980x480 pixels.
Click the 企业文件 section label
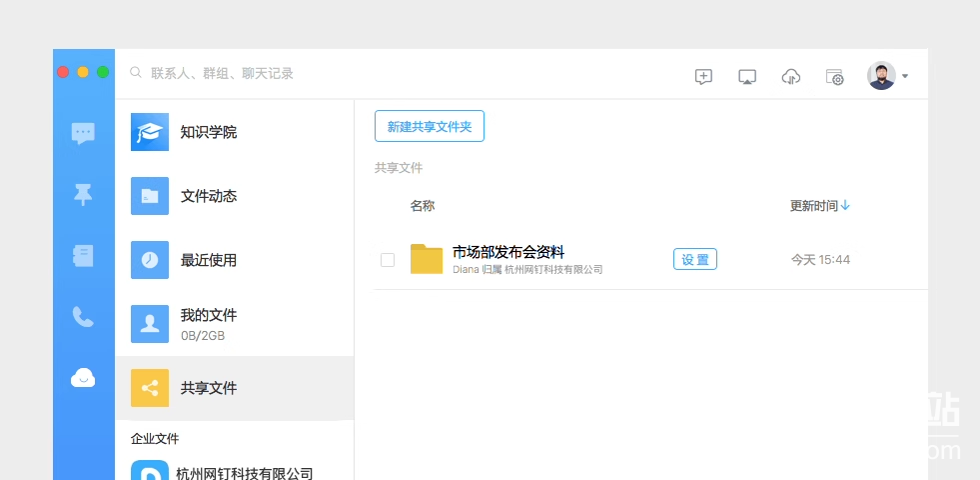coord(155,439)
